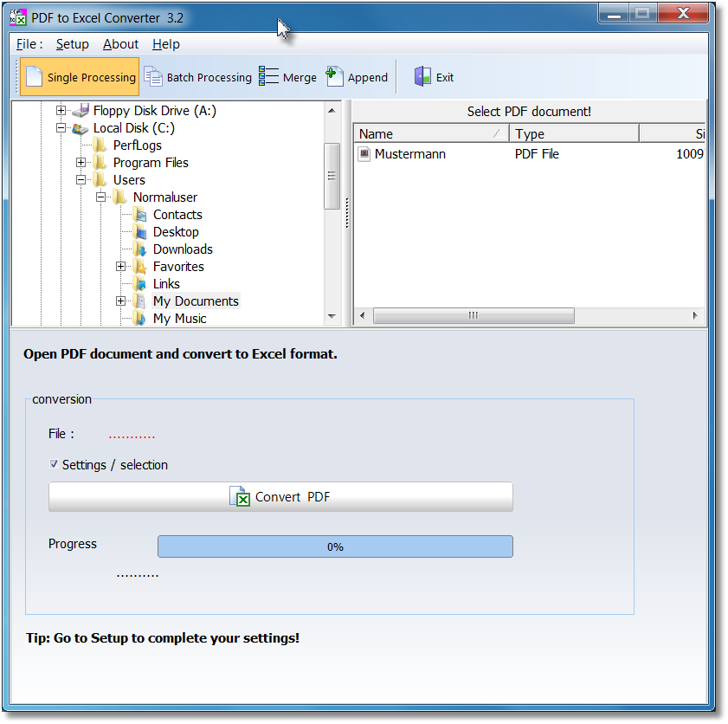This screenshot has height=724, width=728.
Task: Click the Exit door icon
Action: [x=422, y=76]
